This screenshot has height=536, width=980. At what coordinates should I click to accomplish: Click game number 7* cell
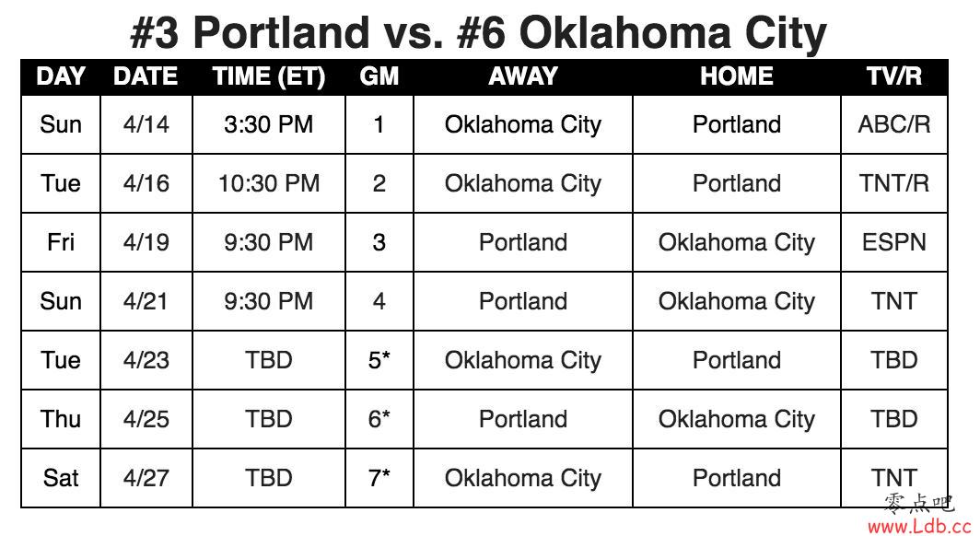click(379, 478)
